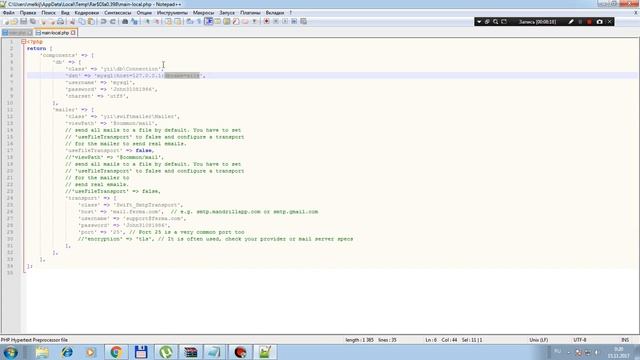Open Find with the binoculars icon

click(x=125, y=21)
